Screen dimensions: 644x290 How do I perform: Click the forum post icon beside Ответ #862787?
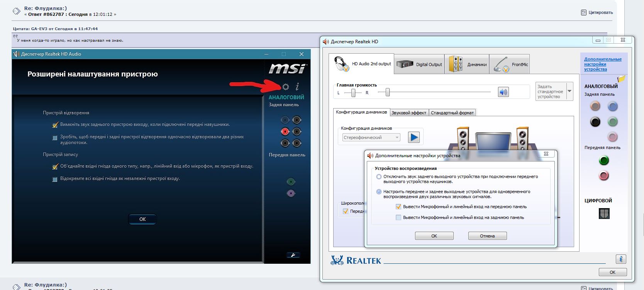tap(17, 11)
